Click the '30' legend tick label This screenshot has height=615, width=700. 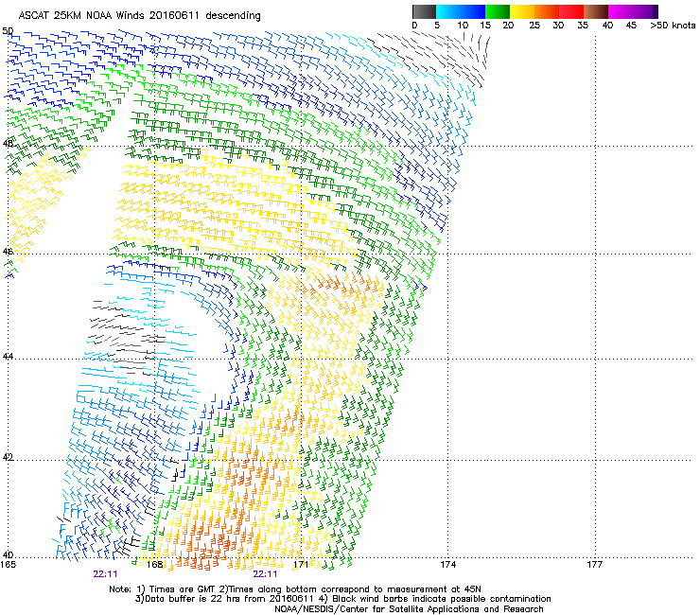coord(558,26)
